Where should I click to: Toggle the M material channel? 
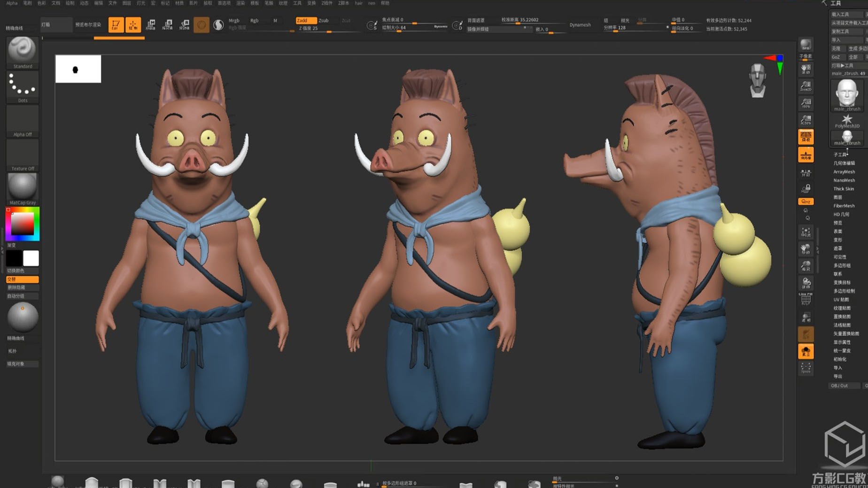click(x=275, y=20)
